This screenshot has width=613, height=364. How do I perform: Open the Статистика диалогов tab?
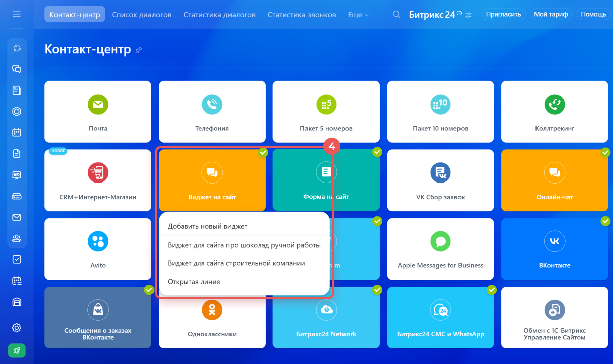click(219, 15)
